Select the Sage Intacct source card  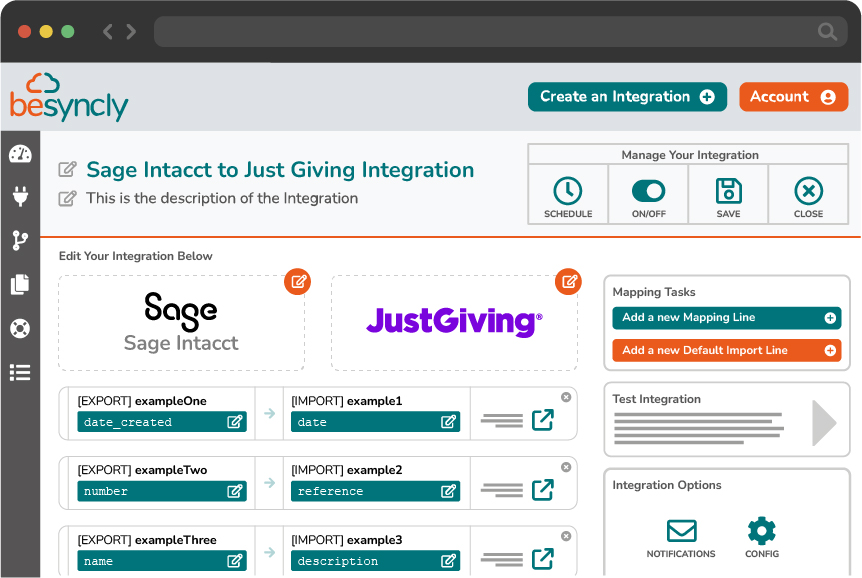click(x=181, y=323)
